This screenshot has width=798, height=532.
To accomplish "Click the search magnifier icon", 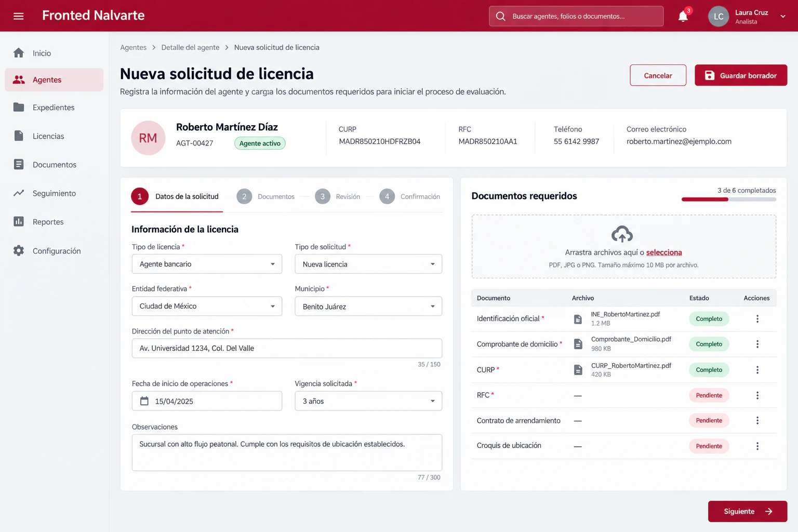I will coord(500,16).
